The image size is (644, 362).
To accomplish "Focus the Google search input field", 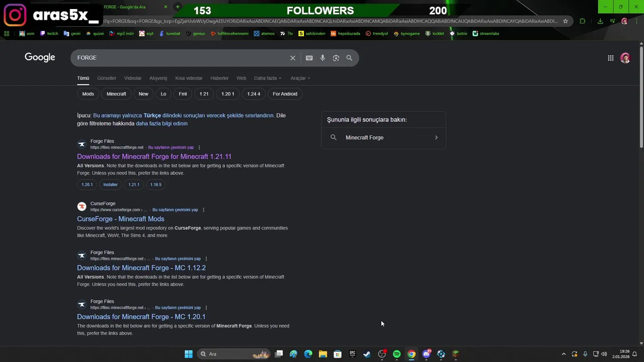I will [x=181, y=58].
